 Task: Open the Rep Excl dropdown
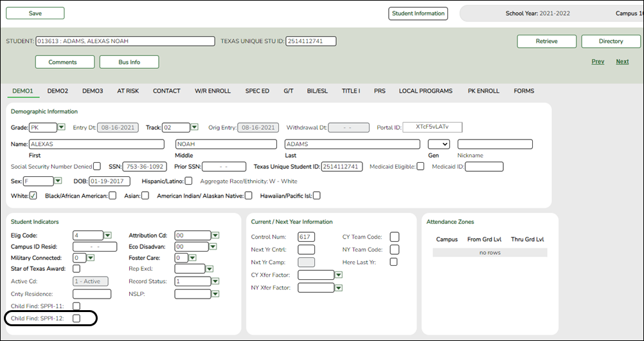click(x=210, y=269)
